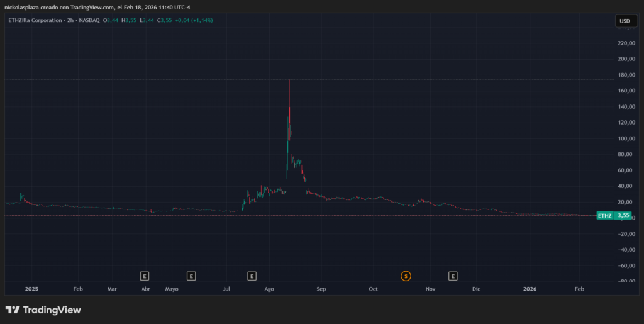This screenshot has height=324, width=644.
Task: Click the earnings marker near Nov
Action: [x=453, y=276]
